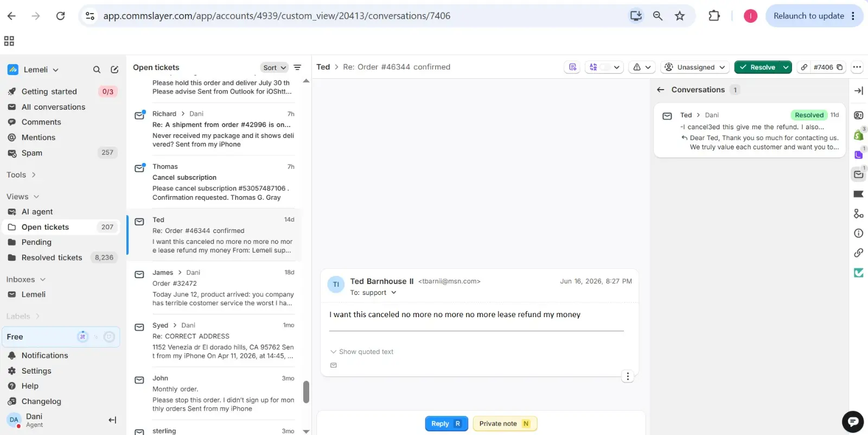868x435 pixels.
Task: Open the AI summary icon in ticket header
Action: [x=572, y=67]
